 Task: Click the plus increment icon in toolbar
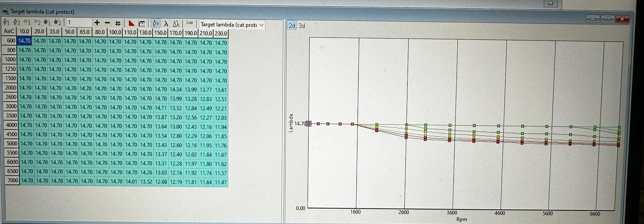pyautogui.click(x=97, y=23)
